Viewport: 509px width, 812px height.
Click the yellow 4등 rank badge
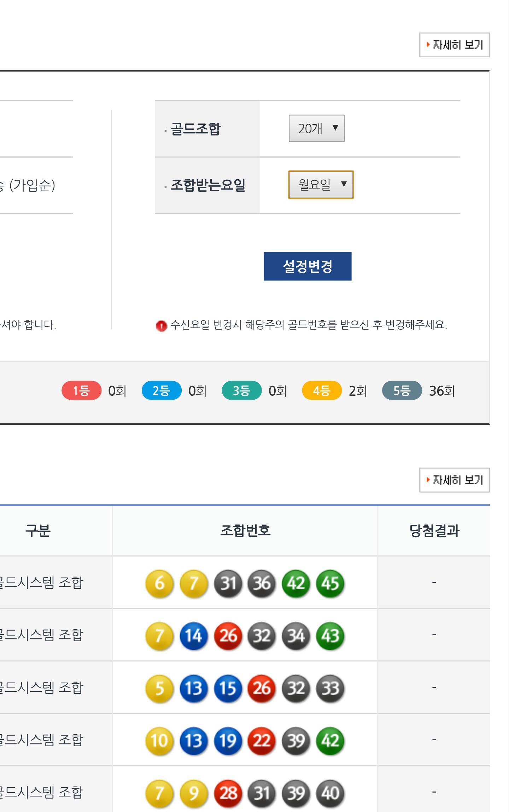322,390
